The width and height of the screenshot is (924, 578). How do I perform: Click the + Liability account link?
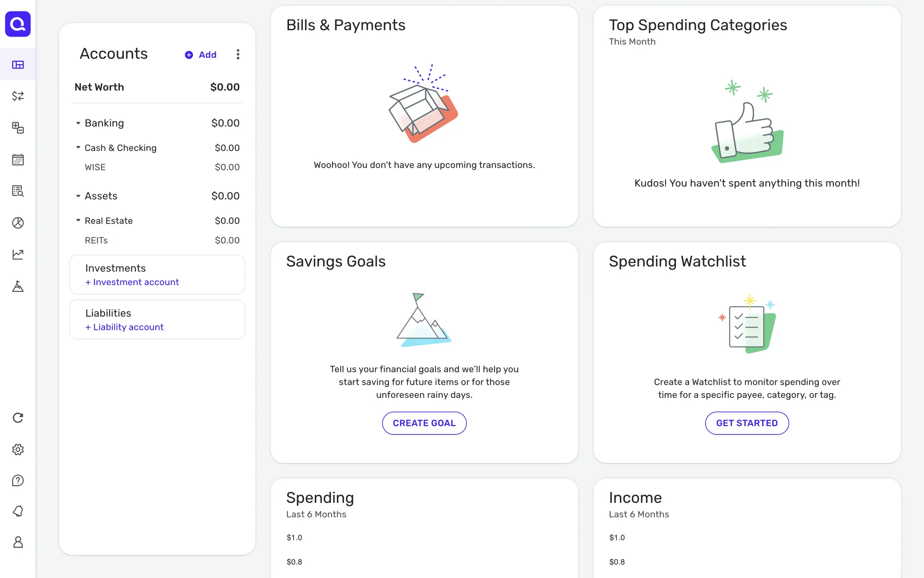click(124, 327)
